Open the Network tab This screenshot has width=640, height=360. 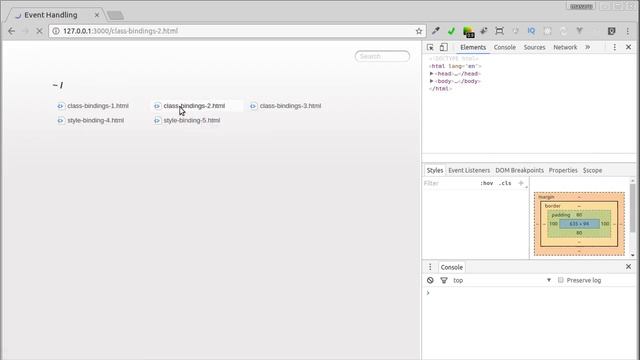[565, 47]
